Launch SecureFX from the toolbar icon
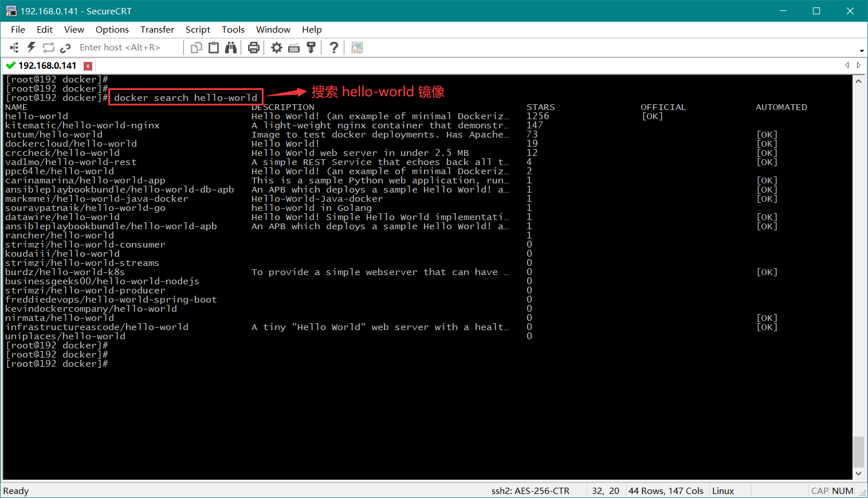 [x=357, y=48]
